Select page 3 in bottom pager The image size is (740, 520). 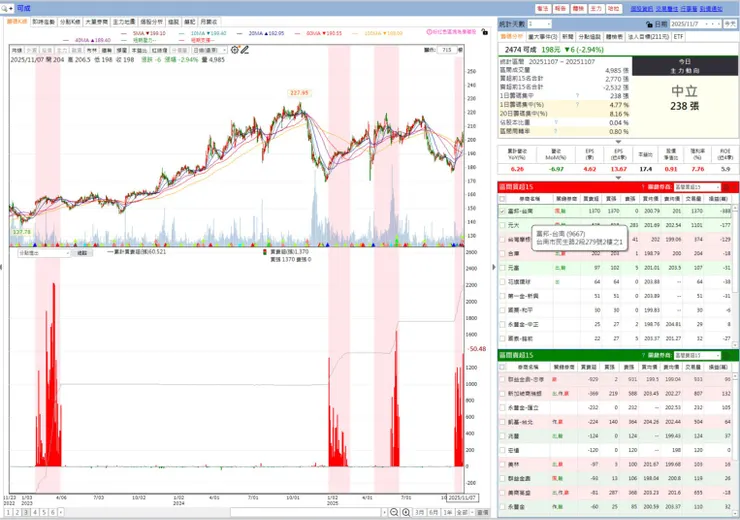tap(26, 512)
